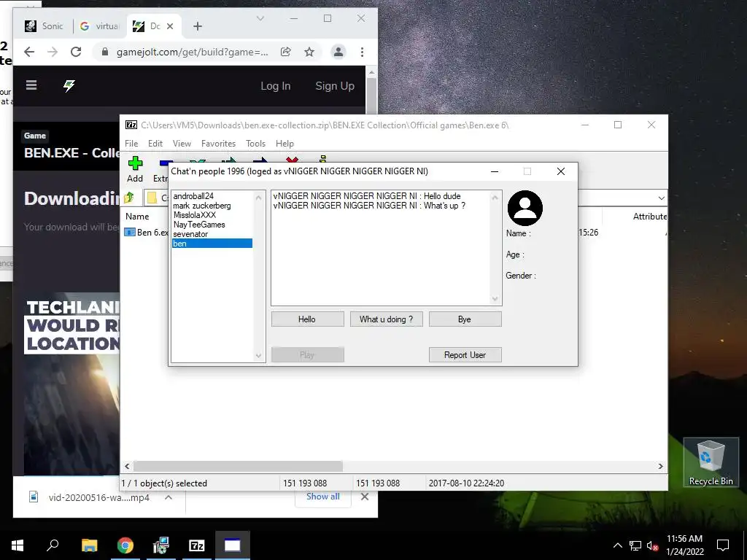Open the 7-Zip Favorites menu

[219, 144]
